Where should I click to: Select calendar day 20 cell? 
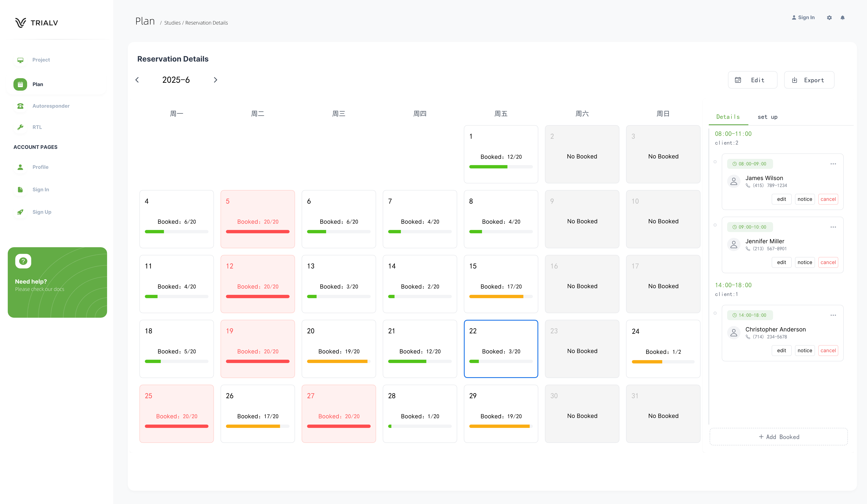pyautogui.click(x=339, y=349)
